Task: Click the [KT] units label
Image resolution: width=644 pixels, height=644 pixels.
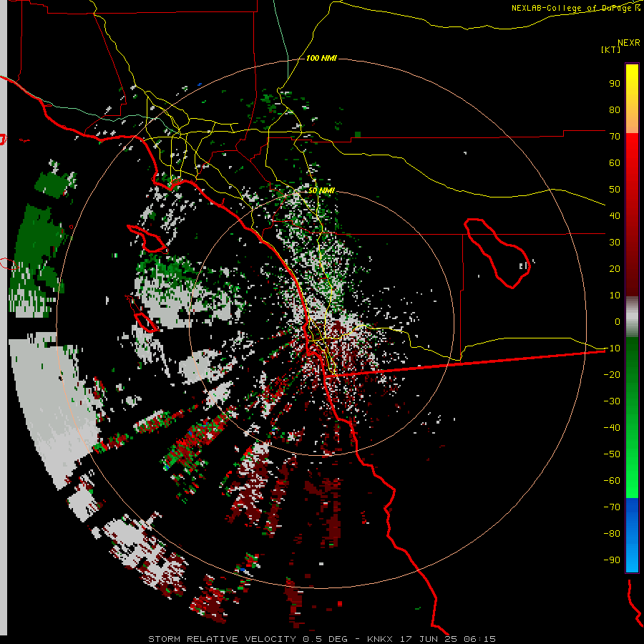Action: click(x=610, y=49)
